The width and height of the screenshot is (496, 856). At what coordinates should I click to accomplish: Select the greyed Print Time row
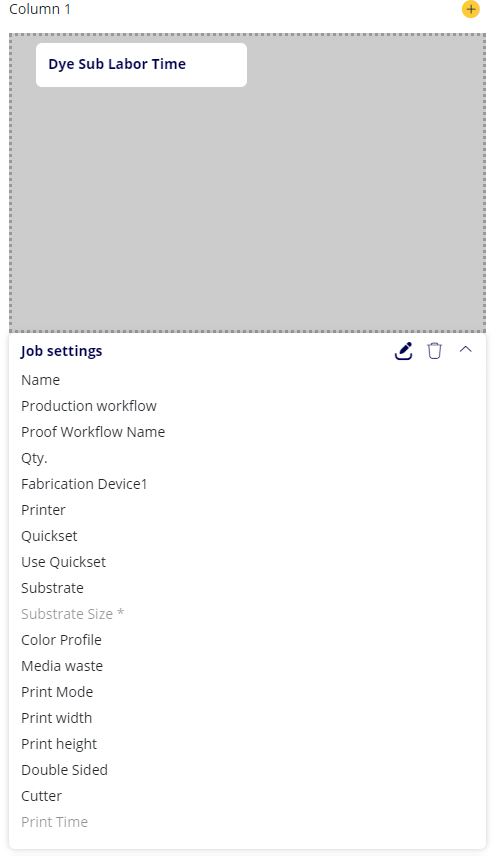click(x=55, y=822)
